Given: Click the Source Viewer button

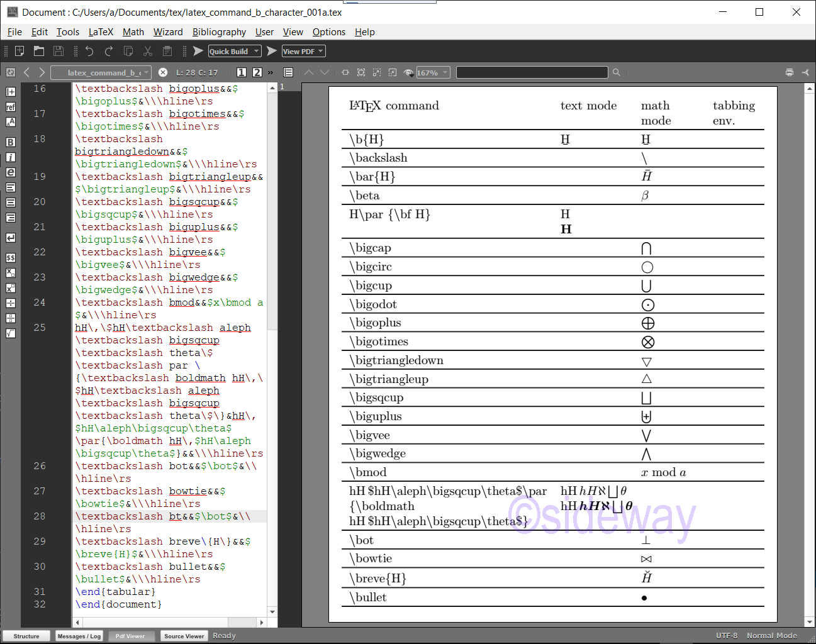Looking at the screenshot, I should pyautogui.click(x=184, y=636).
